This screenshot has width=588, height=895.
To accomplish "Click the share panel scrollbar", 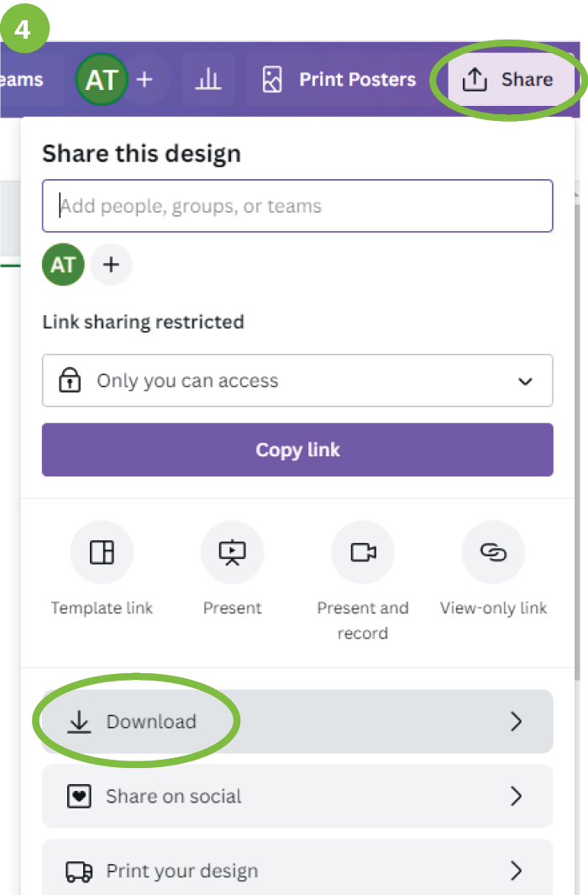I will point(577,420).
